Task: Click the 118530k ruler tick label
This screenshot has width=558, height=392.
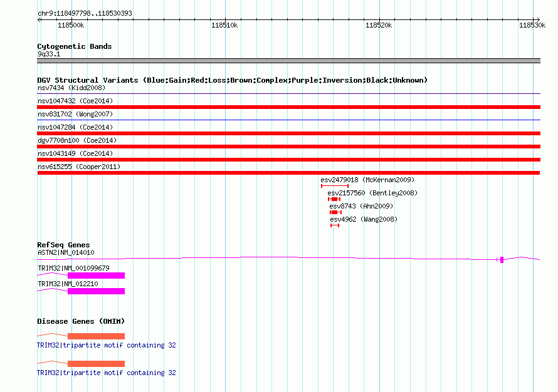Action: pos(532,25)
